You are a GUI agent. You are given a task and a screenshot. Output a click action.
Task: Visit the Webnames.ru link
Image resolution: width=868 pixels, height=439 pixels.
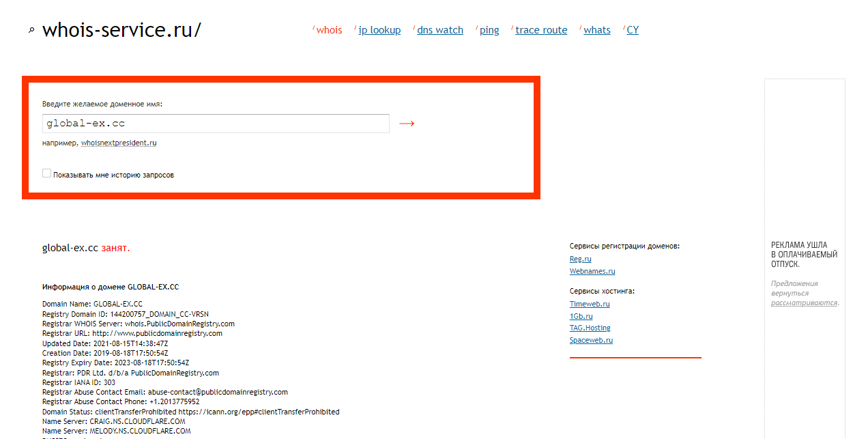592,272
